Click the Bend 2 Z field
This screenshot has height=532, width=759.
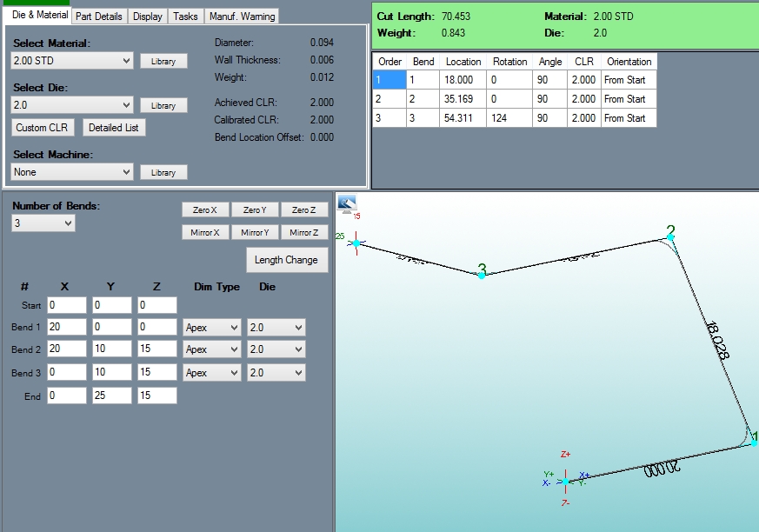(x=157, y=349)
